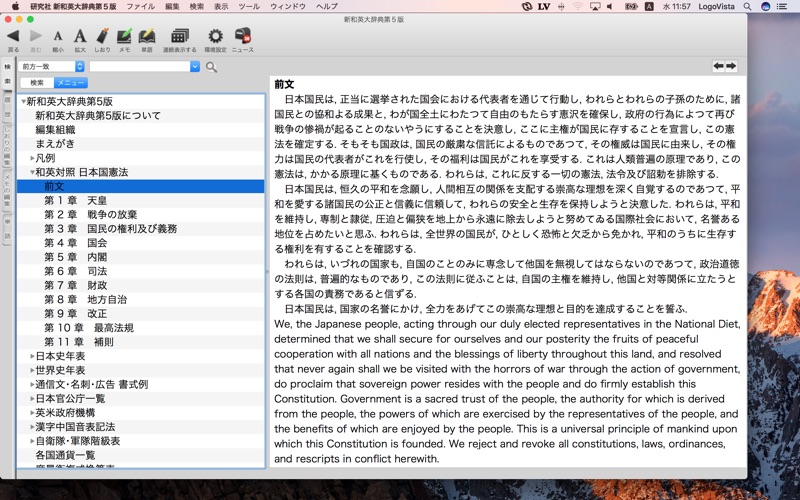Open the LV menu bar icon
Image resolution: width=800 pixels, height=500 pixels.
pos(544,6)
